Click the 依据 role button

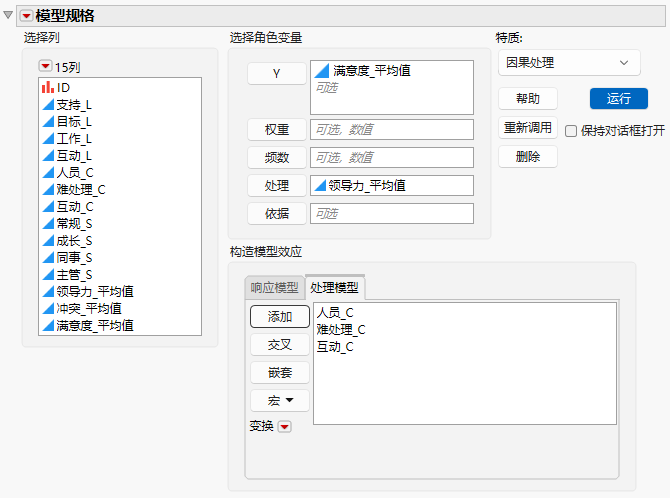277,214
